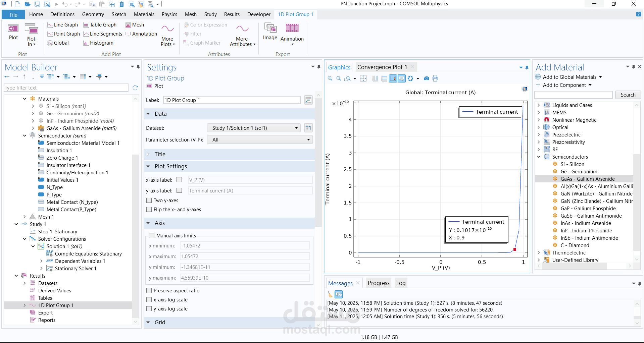This screenshot has width=644, height=343.
Task: Open the Physics ribbon tab
Action: click(169, 14)
